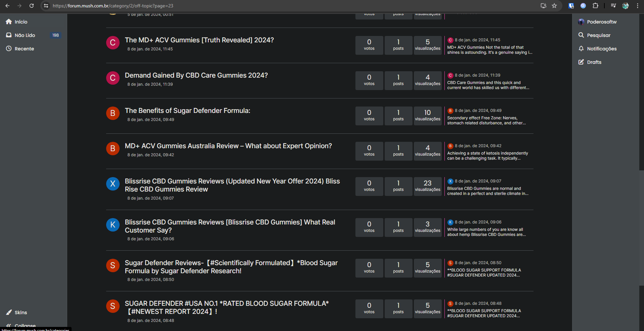Open last post timestamp 09:49 preview
Viewport: 644px width, 331px height.
[x=478, y=111]
